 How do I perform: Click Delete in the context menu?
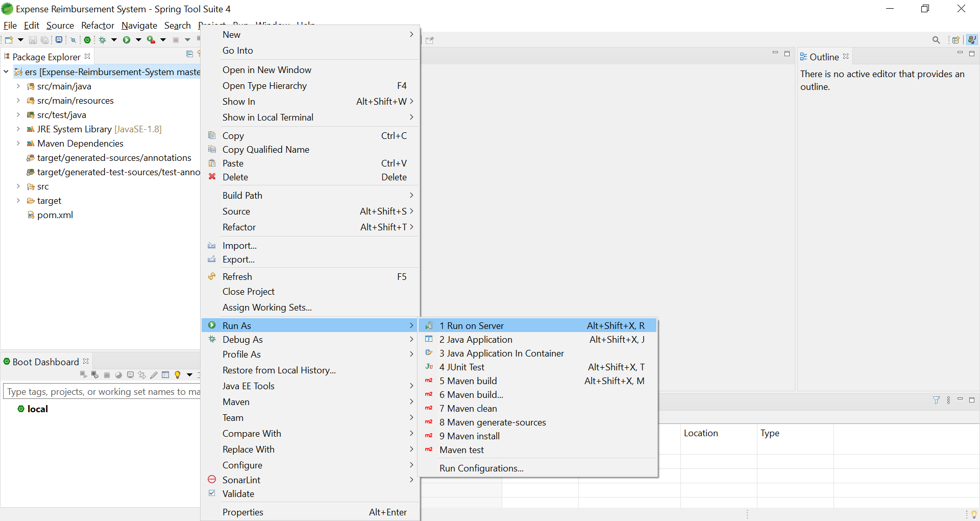point(310,177)
